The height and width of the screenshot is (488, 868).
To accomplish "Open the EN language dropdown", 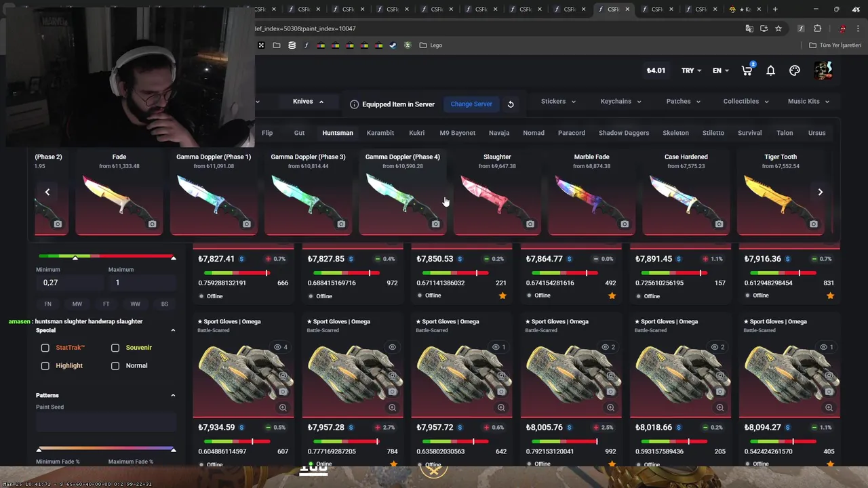I will click(721, 70).
